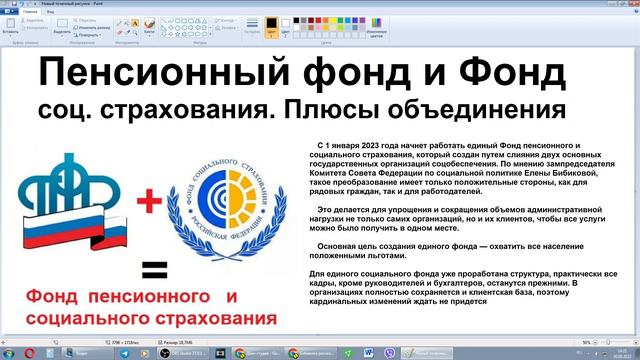640x360 pixels.
Task: Click the Crop (Обрезать) button
Action: 84,20
